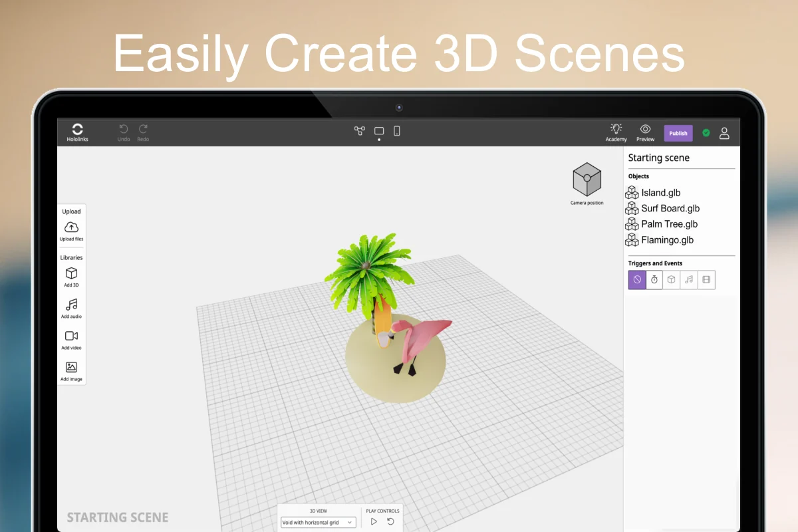Click the Hololinks logo
Viewport: 798px width, 532px height.
click(x=77, y=130)
